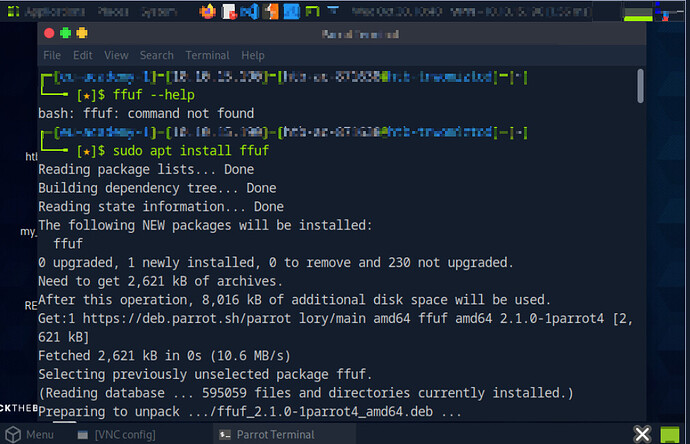Click the Parrot Terminal window title bar text

[360, 34]
